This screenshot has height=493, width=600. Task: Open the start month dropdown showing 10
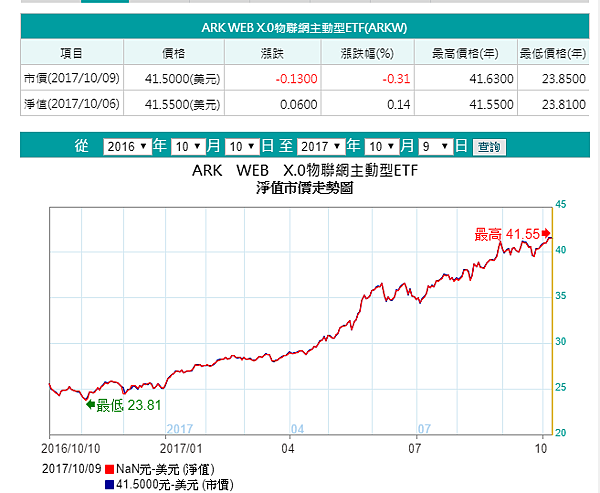[188, 147]
